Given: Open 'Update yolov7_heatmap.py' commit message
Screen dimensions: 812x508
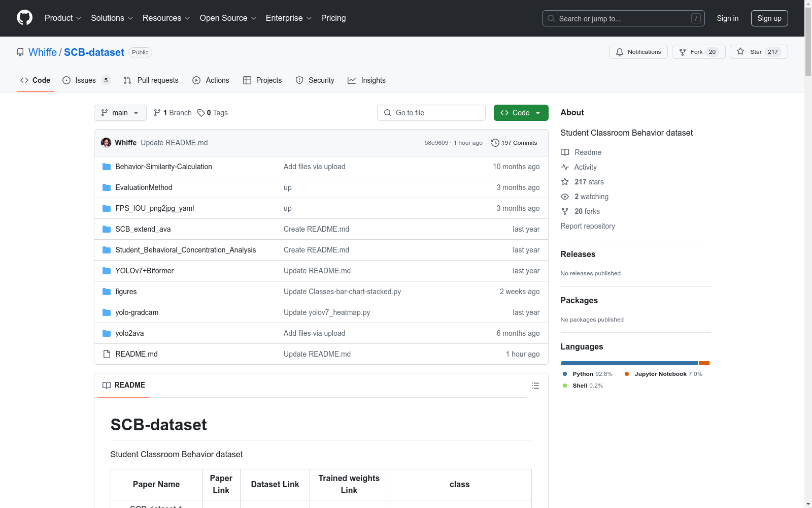Looking at the screenshot, I should coord(327,312).
